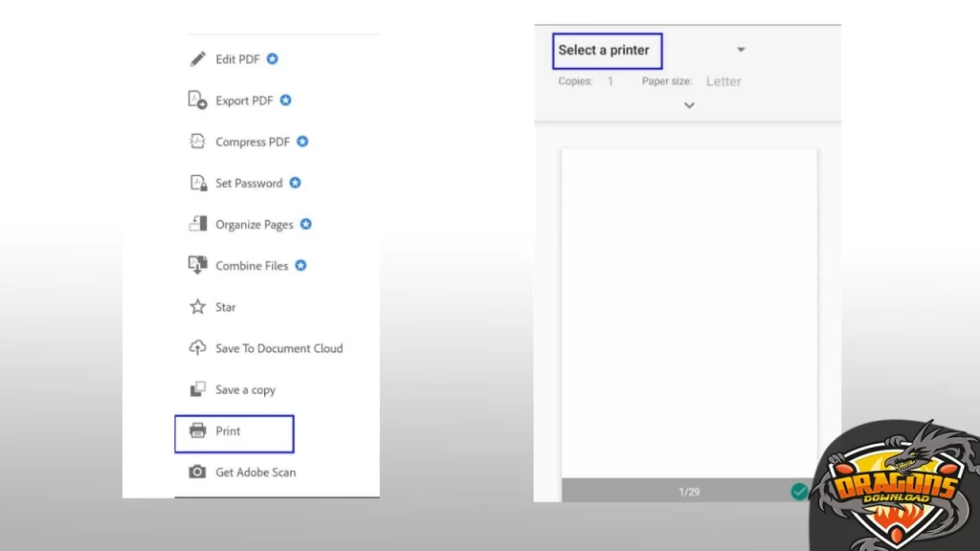Click the Get Adobe Scan camera icon
This screenshot has height=551, width=980.
pyautogui.click(x=198, y=472)
